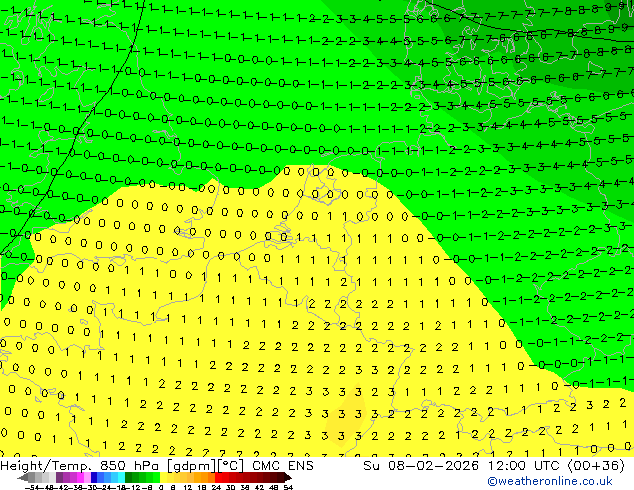Image resolution: width=634 pixels, height=490 pixels.
Task: Click the "[°C]" unit label
Action: 231,466
